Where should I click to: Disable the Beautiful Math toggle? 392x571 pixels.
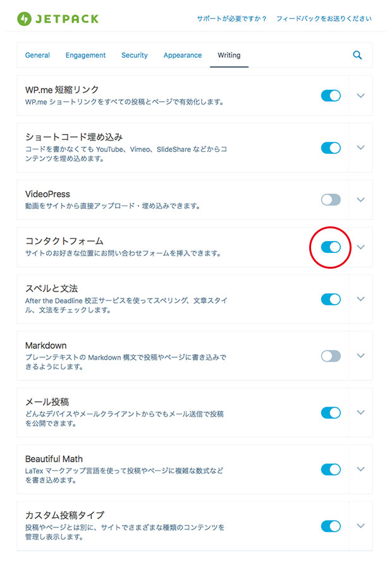pyautogui.click(x=331, y=469)
